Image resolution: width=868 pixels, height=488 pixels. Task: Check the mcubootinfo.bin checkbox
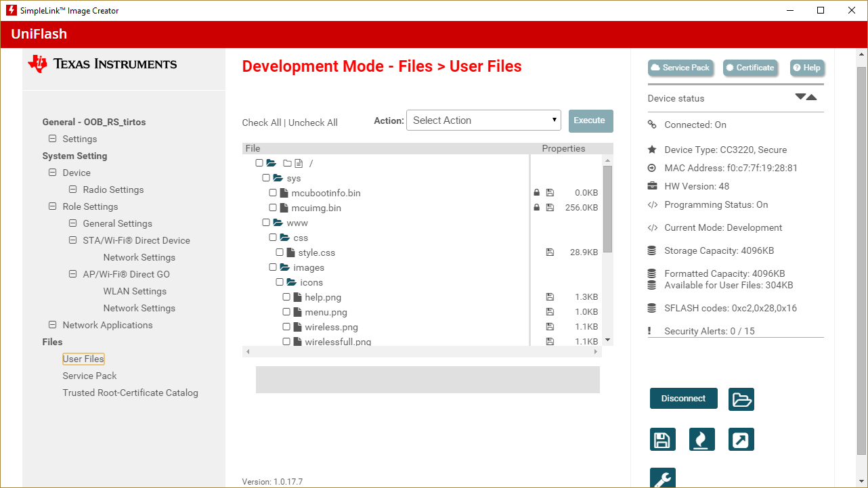click(x=273, y=193)
